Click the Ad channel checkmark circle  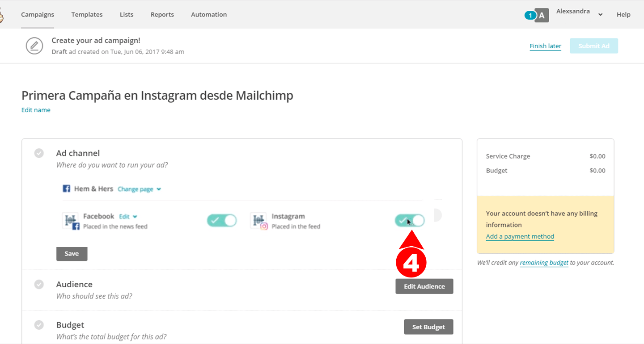pyautogui.click(x=39, y=153)
